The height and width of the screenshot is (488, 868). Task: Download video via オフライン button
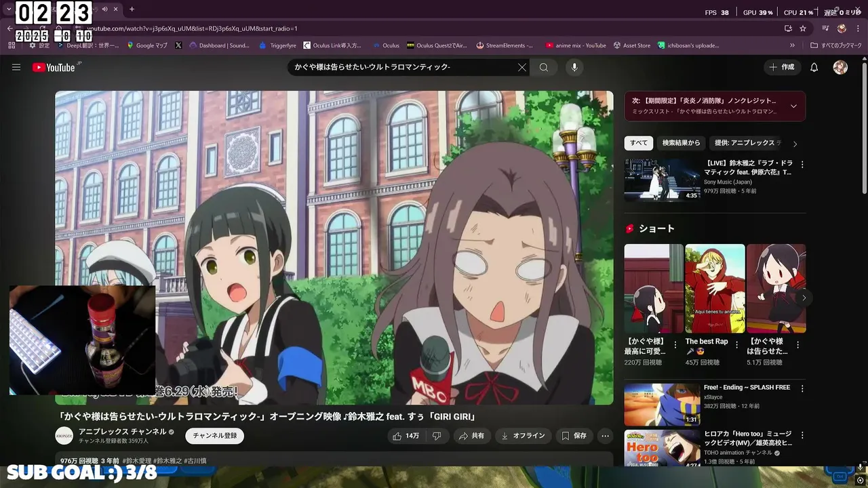[524, 436]
